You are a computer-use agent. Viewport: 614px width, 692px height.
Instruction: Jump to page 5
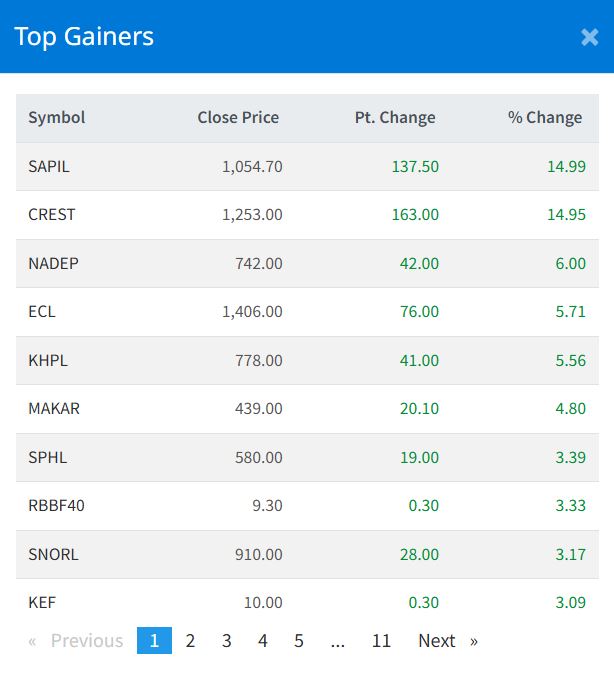(x=299, y=640)
